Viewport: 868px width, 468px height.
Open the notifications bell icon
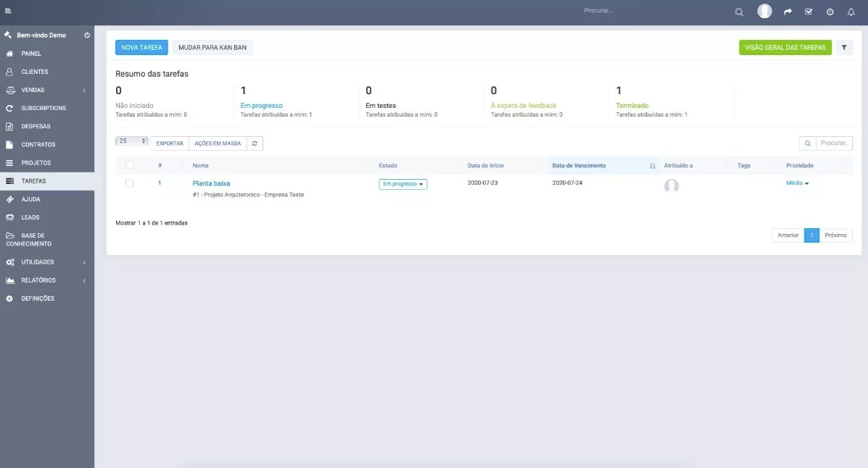[x=851, y=12]
